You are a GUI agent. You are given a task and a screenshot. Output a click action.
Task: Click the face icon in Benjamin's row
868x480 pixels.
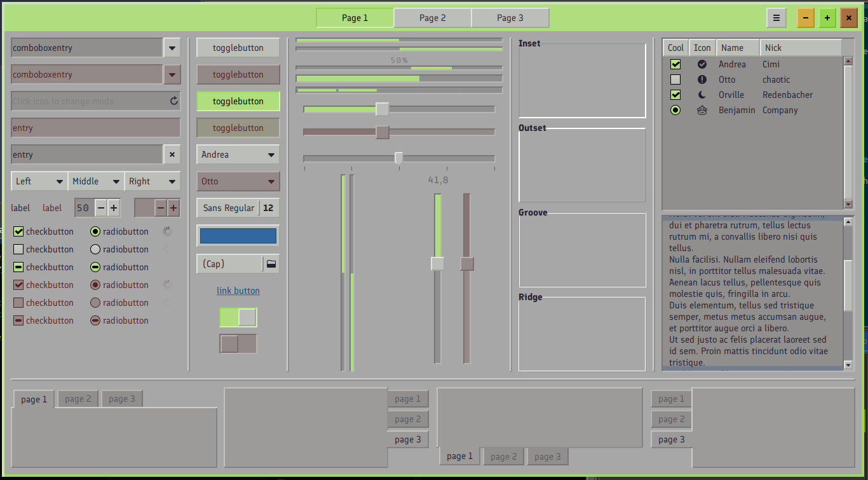pyautogui.click(x=702, y=110)
